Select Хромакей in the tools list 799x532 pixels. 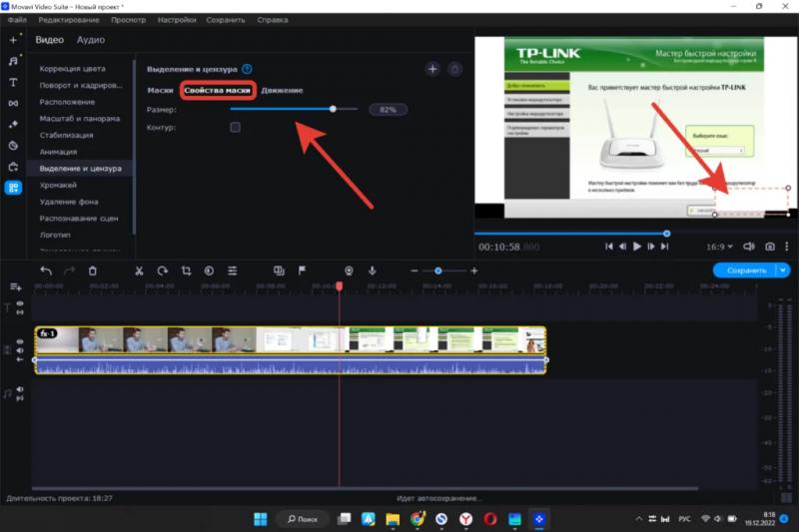tap(60, 185)
